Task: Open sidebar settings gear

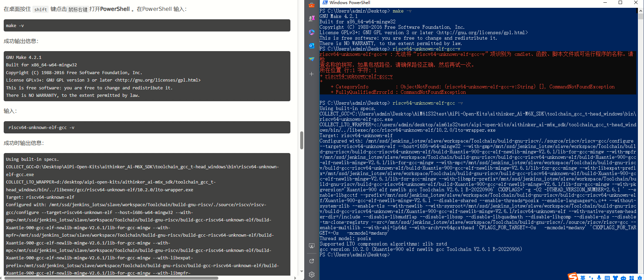Action: pos(312,275)
